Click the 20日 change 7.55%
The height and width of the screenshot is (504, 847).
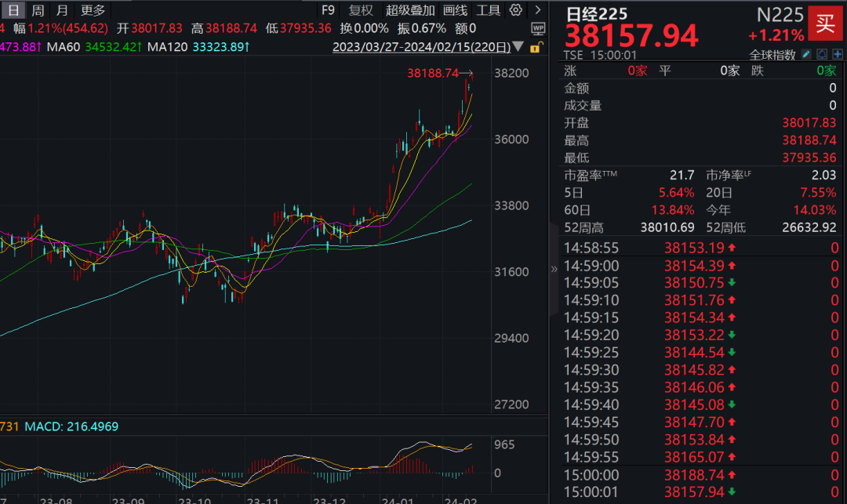[818, 193]
